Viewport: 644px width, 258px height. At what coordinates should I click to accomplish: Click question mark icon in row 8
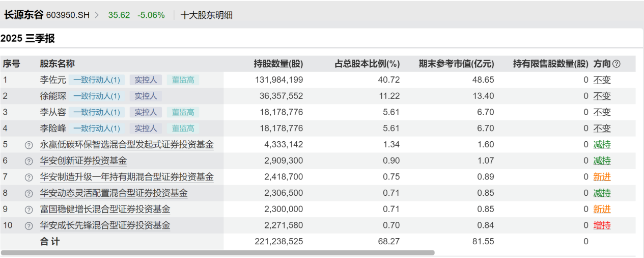[29, 193]
